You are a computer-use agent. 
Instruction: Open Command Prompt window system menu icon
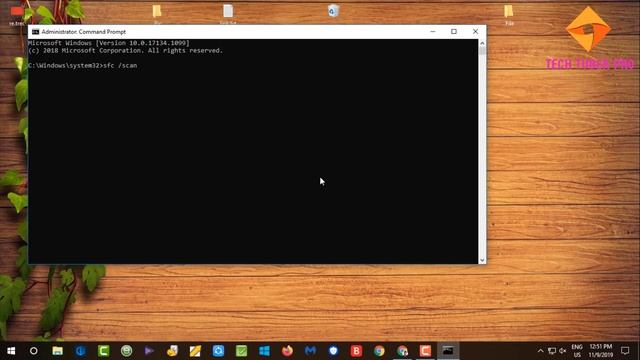pos(36,32)
